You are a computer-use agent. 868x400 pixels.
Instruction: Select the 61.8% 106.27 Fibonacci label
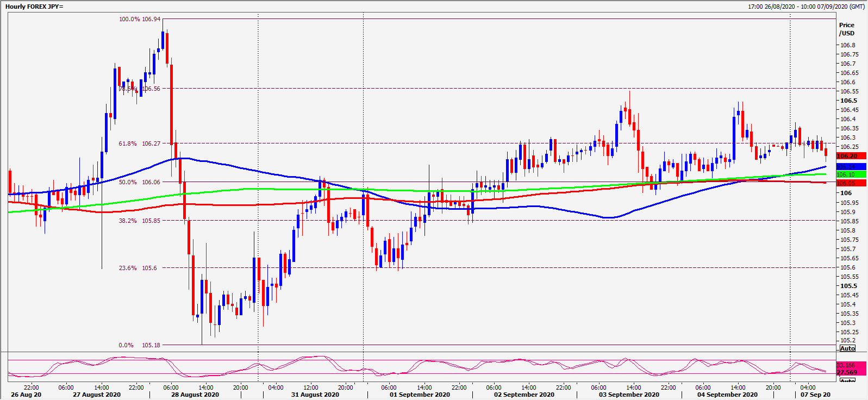(x=140, y=143)
